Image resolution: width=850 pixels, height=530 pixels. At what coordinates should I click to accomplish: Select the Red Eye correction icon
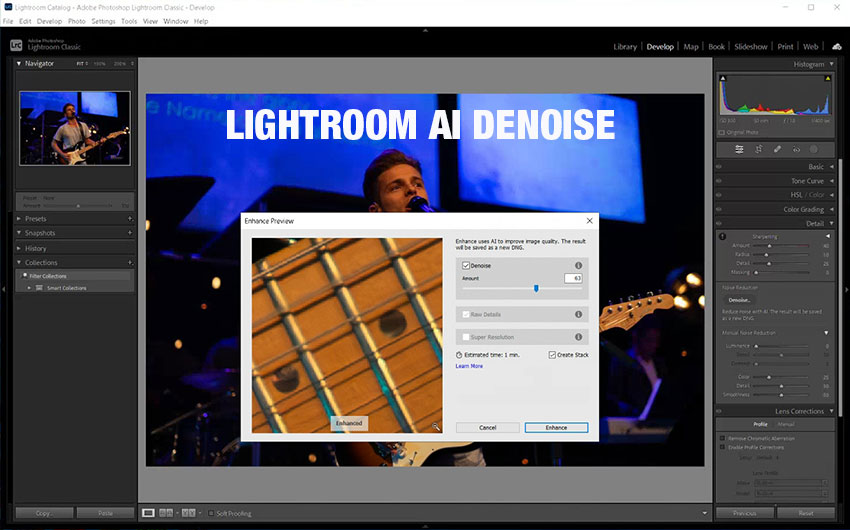[x=796, y=150]
